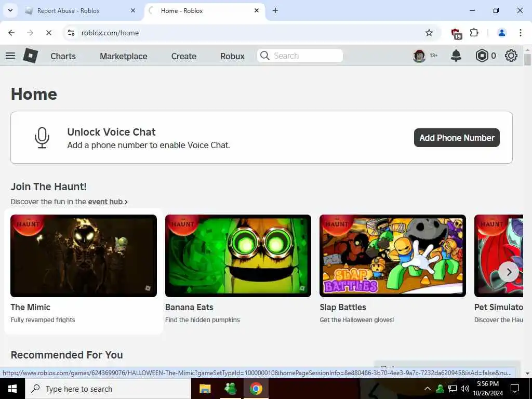Open the Create menu
Viewport: 532px width, 399px height.
[x=183, y=56]
